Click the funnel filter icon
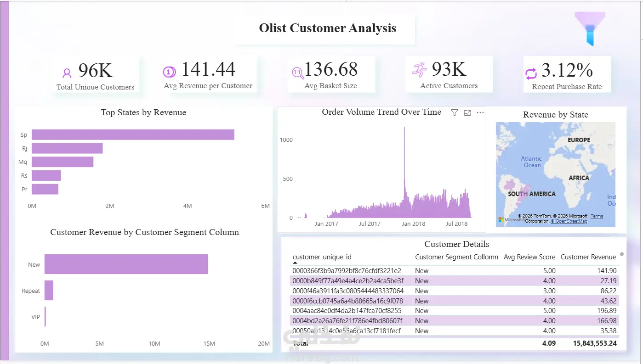Image resolution: width=643 pixels, height=364 pixels. [x=590, y=28]
